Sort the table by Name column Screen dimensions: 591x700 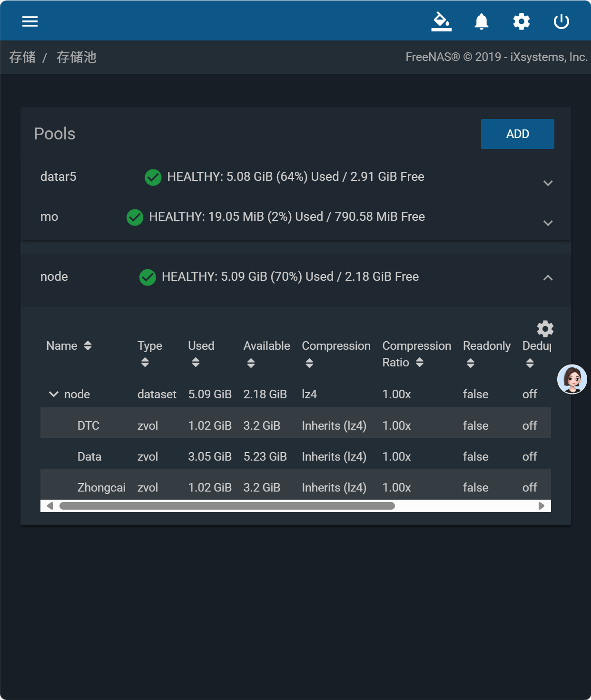pyautogui.click(x=88, y=345)
